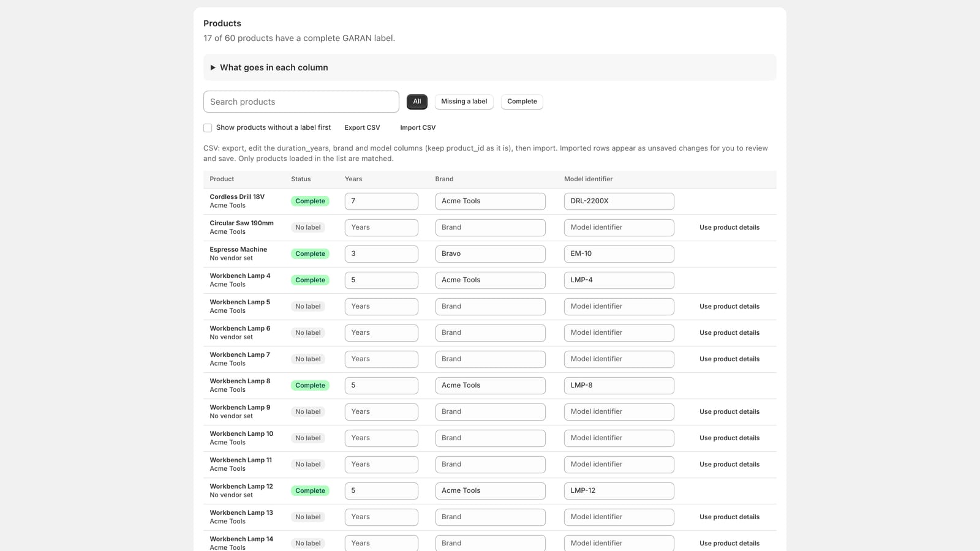This screenshot has width=980, height=551.
Task: Click Brand field for Workbench Lamp 9
Action: coord(490,412)
